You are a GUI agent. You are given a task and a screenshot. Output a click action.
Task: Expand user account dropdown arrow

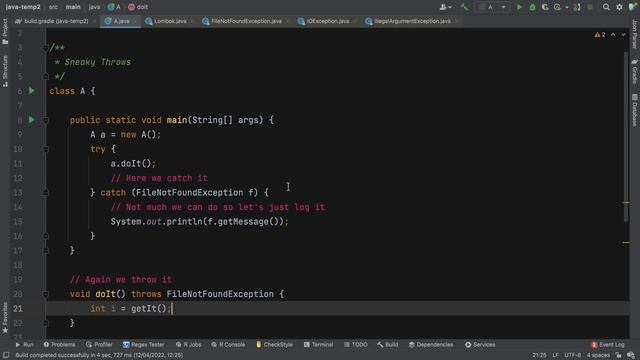[x=450, y=7]
